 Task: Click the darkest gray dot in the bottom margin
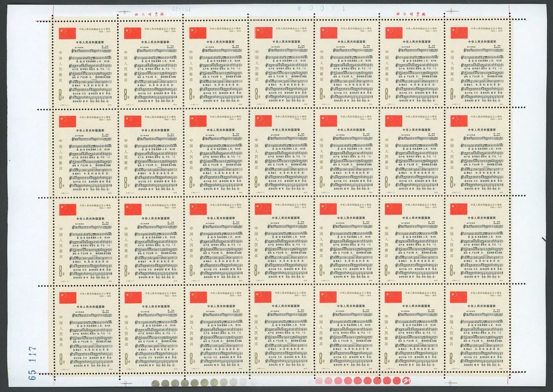click(x=156, y=383)
